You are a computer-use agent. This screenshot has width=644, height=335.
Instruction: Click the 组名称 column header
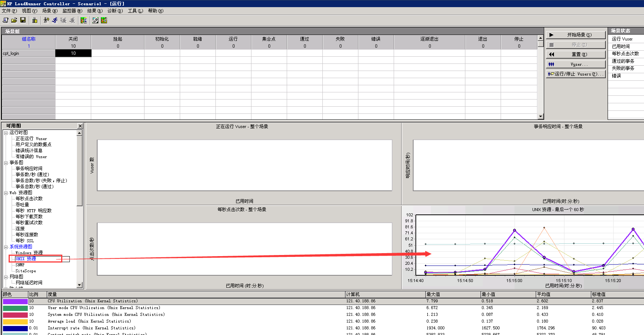click(x=29, y=39)
